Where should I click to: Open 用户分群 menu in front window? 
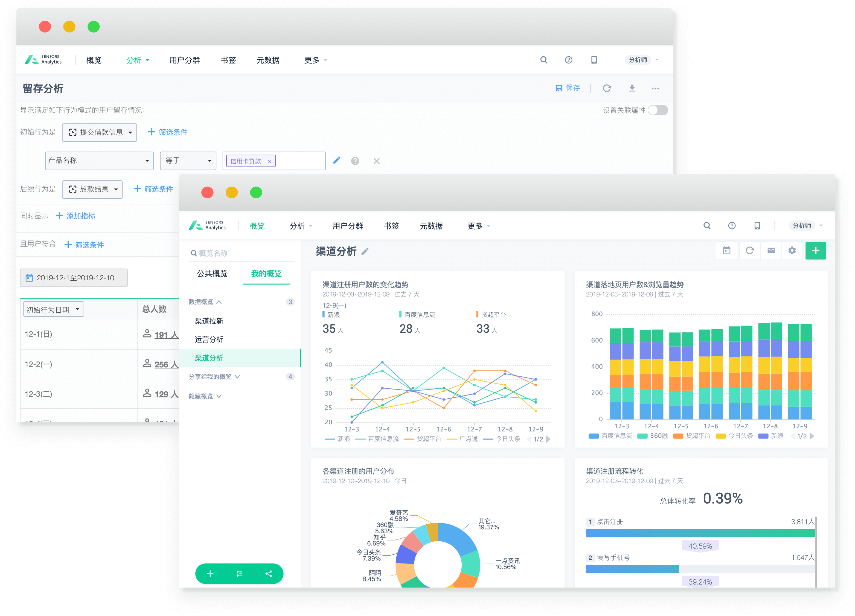pyautogui.click(x=348, y=226)
